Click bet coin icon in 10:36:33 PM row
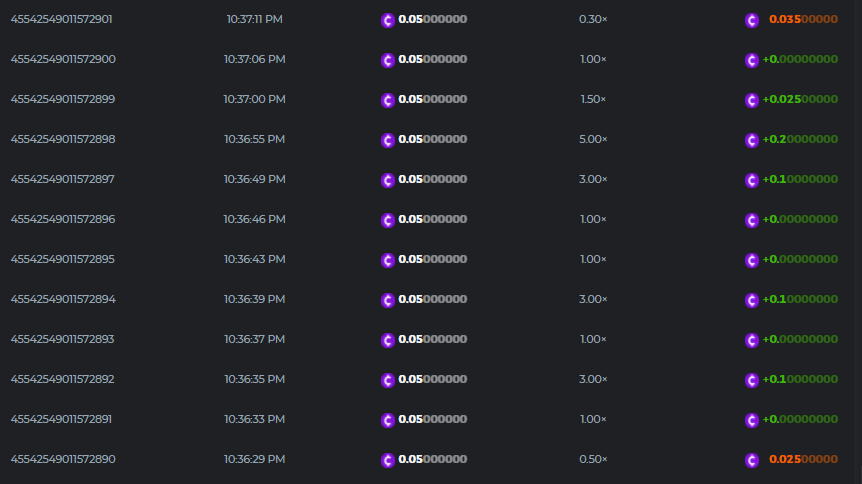862x484 pixels. coord(388,420)
